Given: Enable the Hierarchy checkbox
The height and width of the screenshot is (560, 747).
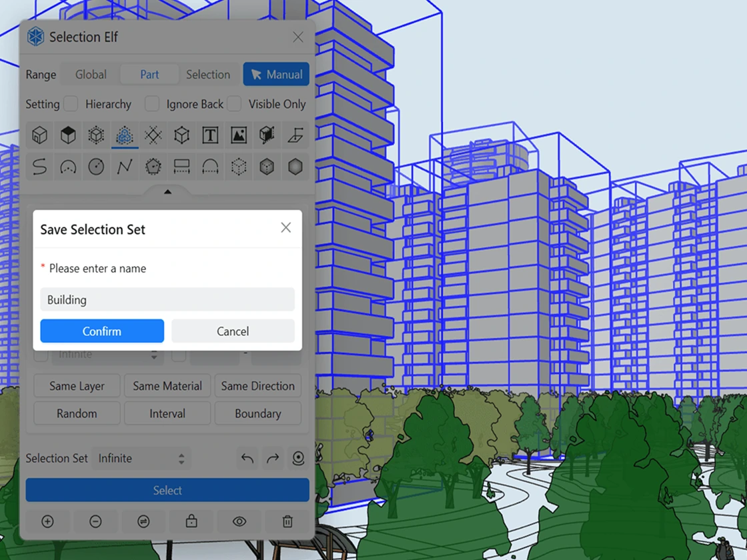Looking at the screenshot, I should click(71, 104).
